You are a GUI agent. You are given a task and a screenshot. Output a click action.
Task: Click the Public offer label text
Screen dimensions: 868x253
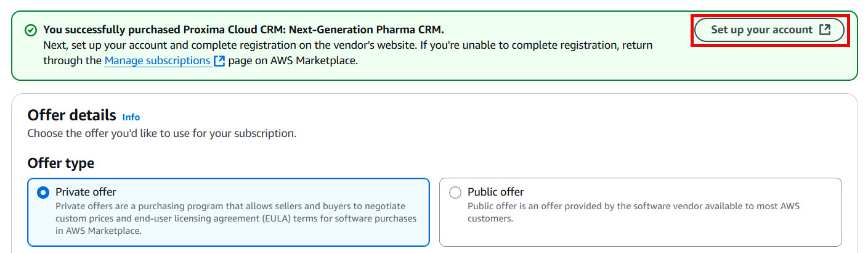pyautogui.click(x=495, y=192)
